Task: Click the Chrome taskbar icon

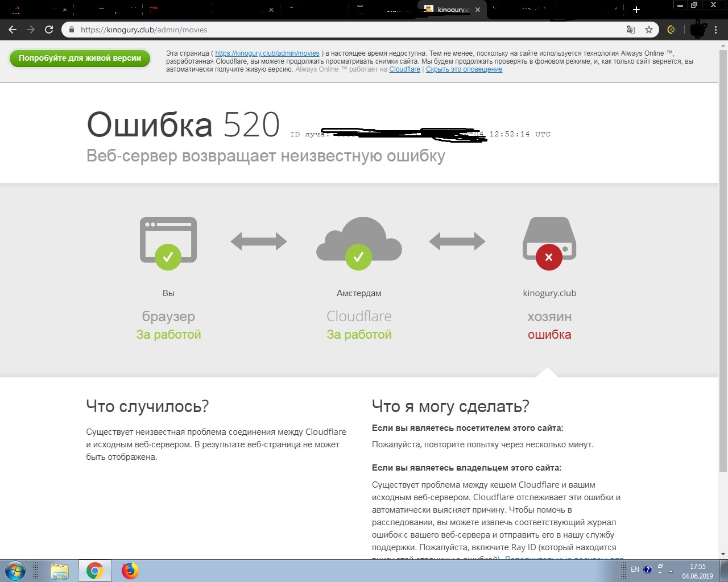Action: [95, 571]
